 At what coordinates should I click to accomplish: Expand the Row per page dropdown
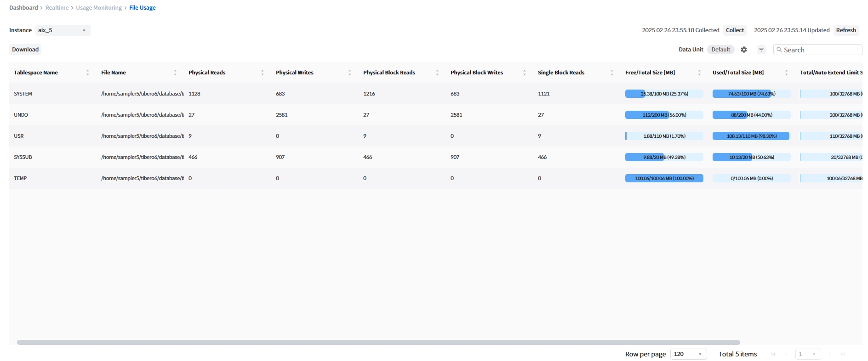click(x=688, y=354)
